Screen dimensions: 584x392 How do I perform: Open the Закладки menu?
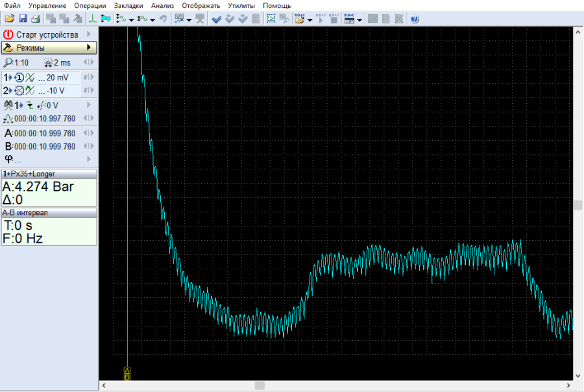pyautogui.click(x=128, y=5)
